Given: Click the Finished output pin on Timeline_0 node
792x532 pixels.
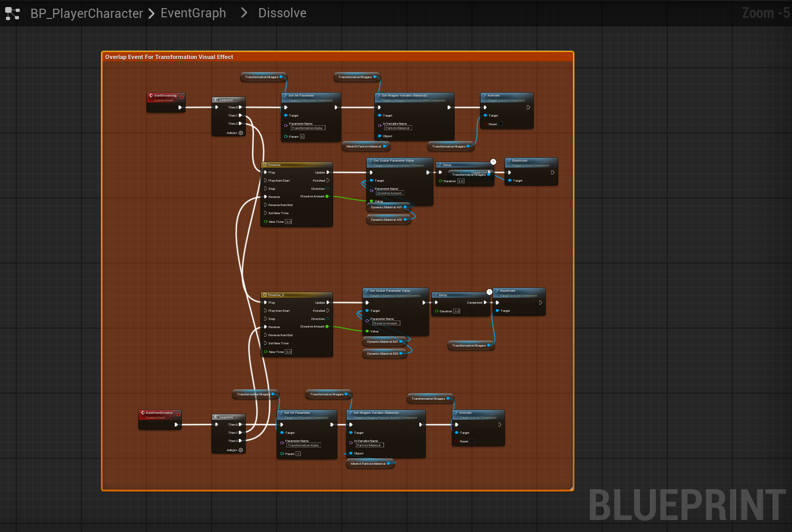Looking at the screenshot, I should [328, 311].
